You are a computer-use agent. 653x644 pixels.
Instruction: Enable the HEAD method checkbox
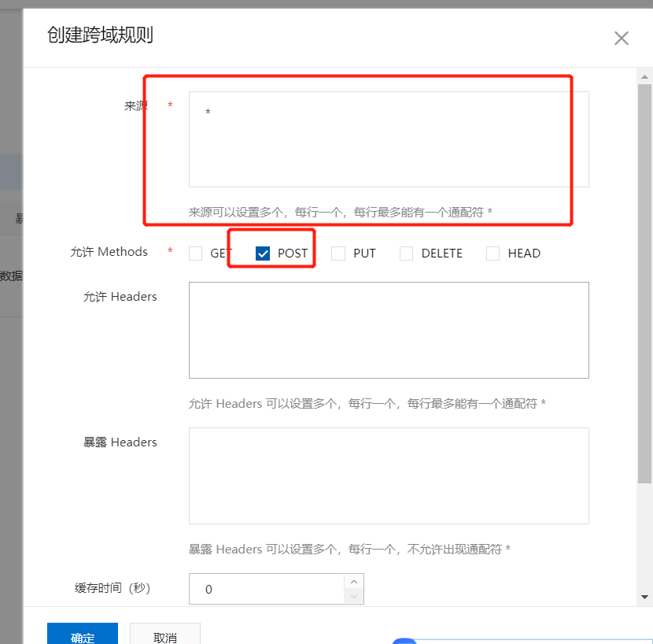pos(493,253)
